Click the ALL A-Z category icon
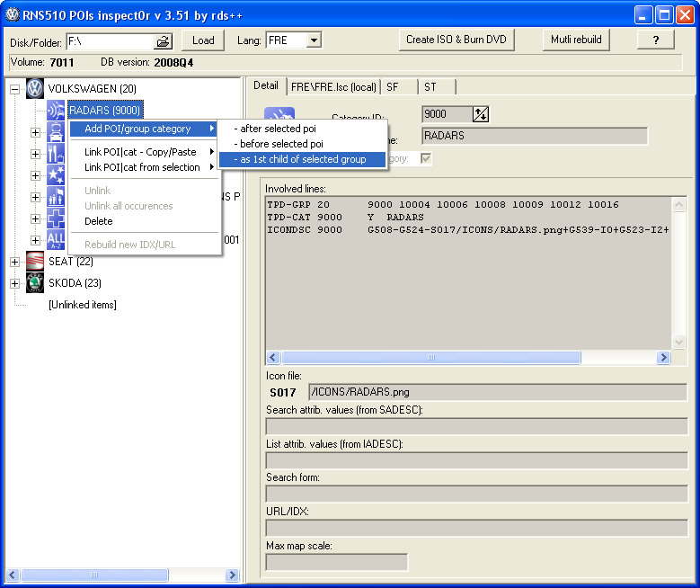This screenshot has width=700, height=588. coord(56,240)
